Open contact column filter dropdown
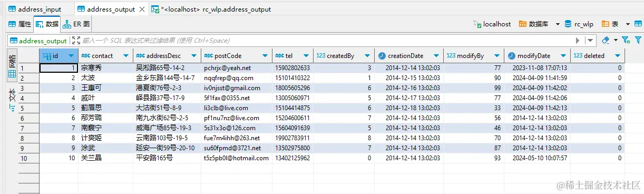The height and width of the screenshot is (194, 644). point(126,56)
